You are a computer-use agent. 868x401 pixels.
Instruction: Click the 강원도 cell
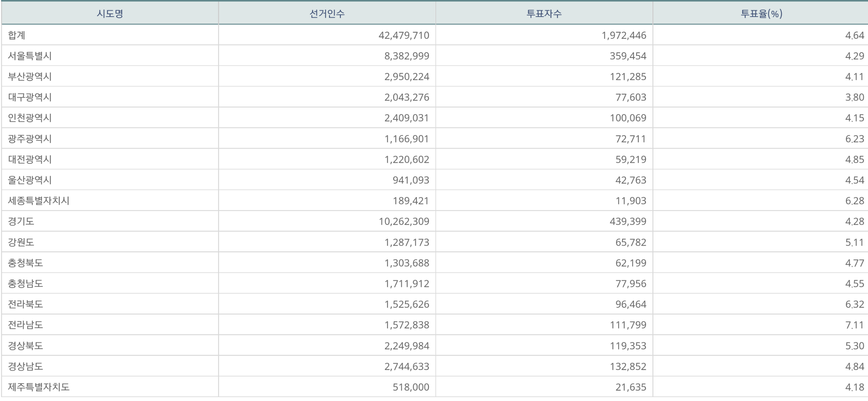(x=21, y=242)
